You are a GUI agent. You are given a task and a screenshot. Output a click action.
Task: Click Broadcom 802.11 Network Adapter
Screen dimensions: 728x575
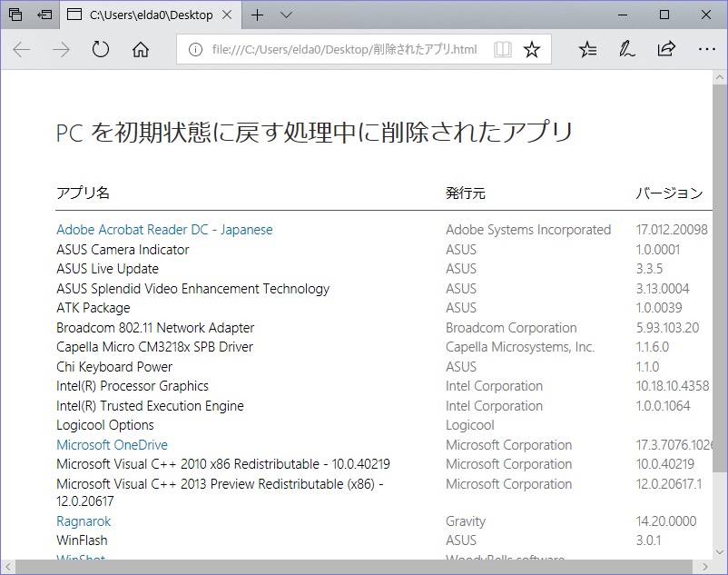pos(155,327)
